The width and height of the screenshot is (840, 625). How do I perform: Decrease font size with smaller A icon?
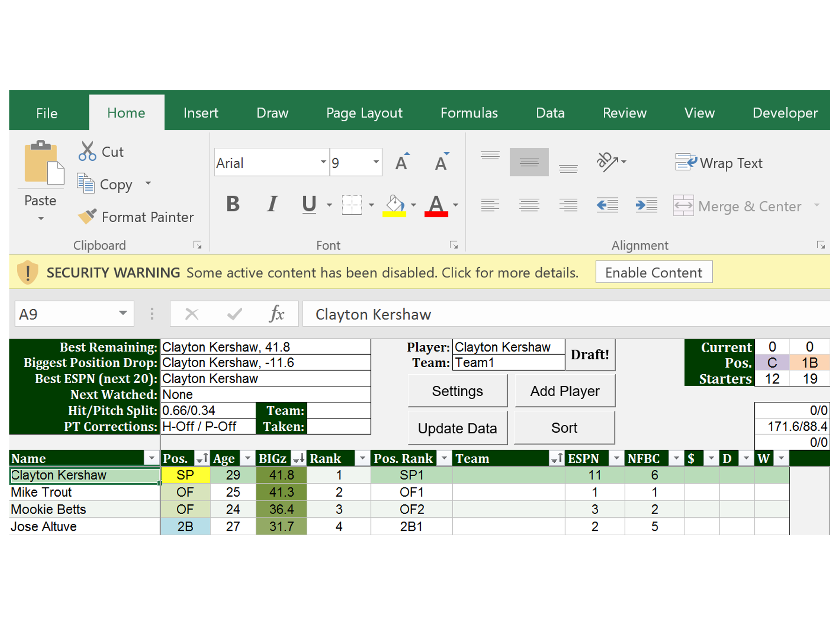point(441,162)
